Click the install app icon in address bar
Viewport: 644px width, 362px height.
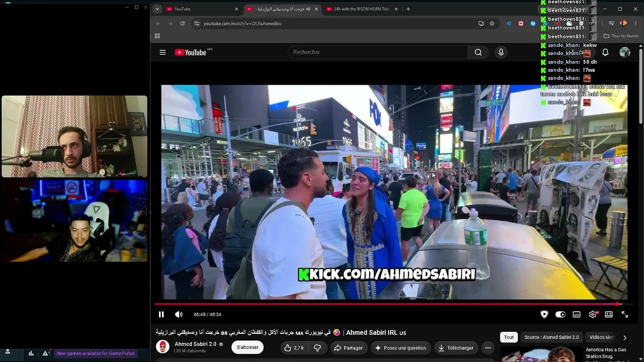point(481,24)
